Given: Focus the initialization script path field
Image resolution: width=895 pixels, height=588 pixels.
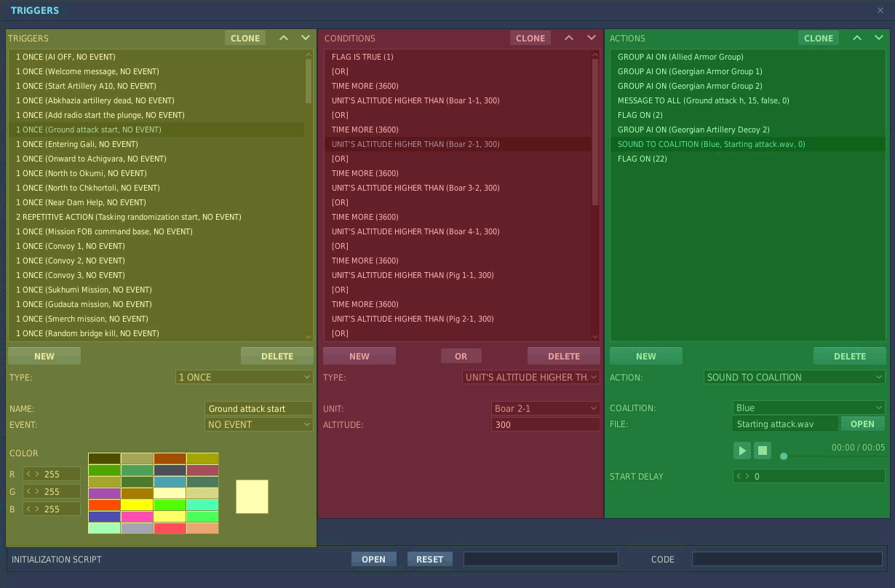Looking at the screenshot, I should [541, 559].
